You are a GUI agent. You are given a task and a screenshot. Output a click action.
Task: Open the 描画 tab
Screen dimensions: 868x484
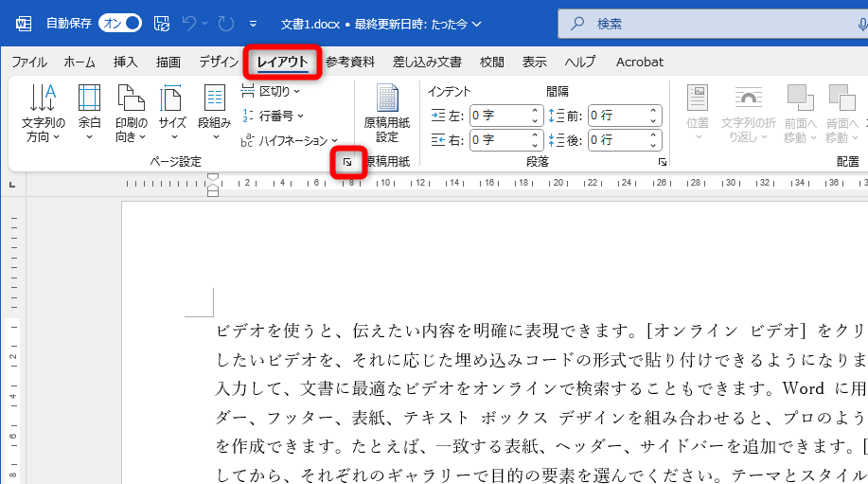[168, 62]
